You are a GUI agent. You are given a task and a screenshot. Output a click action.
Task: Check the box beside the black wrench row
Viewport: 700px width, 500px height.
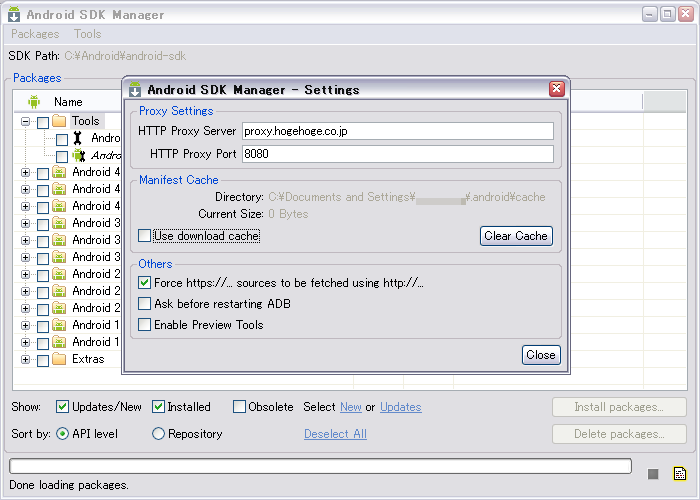pos(62,140)
